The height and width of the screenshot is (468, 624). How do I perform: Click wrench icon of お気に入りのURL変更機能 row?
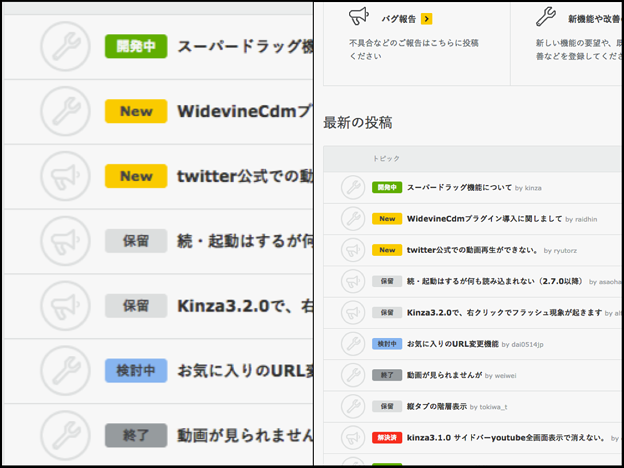(x=353, y=343)
